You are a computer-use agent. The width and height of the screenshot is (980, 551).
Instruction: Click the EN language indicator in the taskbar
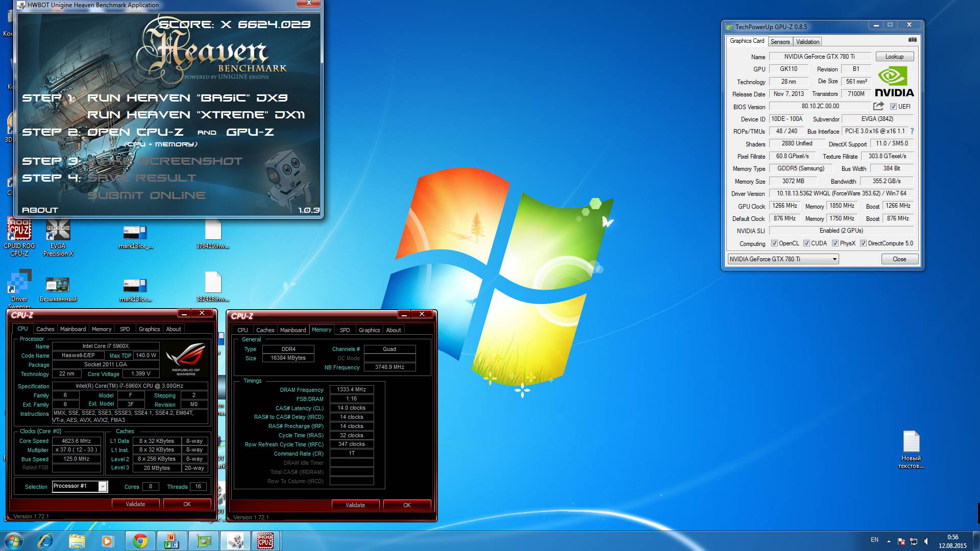[x=874, y=540]
